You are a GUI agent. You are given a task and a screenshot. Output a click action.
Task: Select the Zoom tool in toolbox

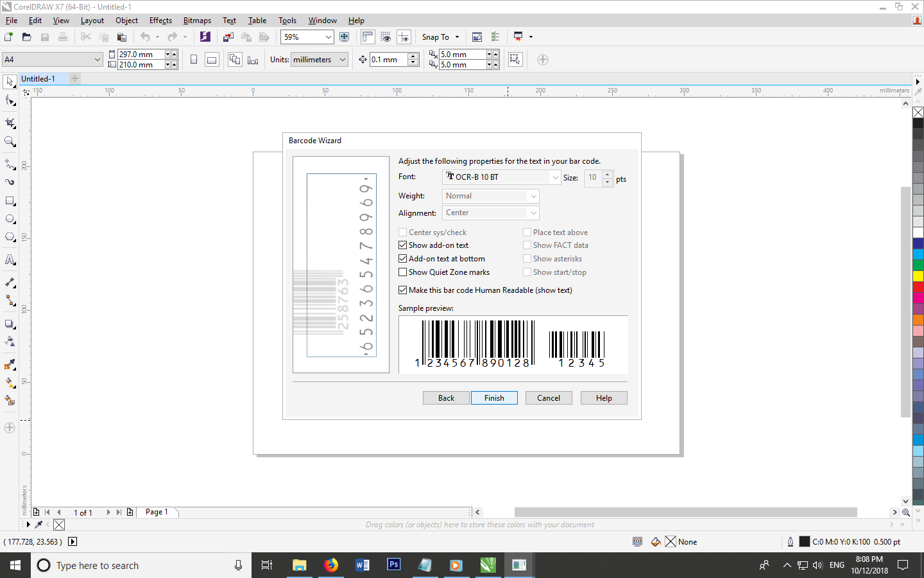[10, 141]
